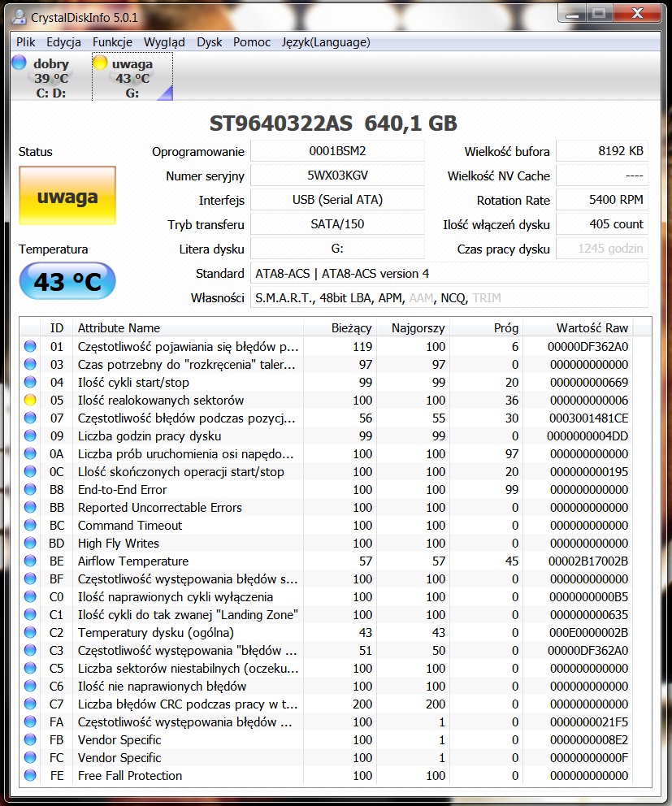The width and height of the screenshot is (672, 806).
Task: Click the Bieżący column header
Action: pos(340,328)
